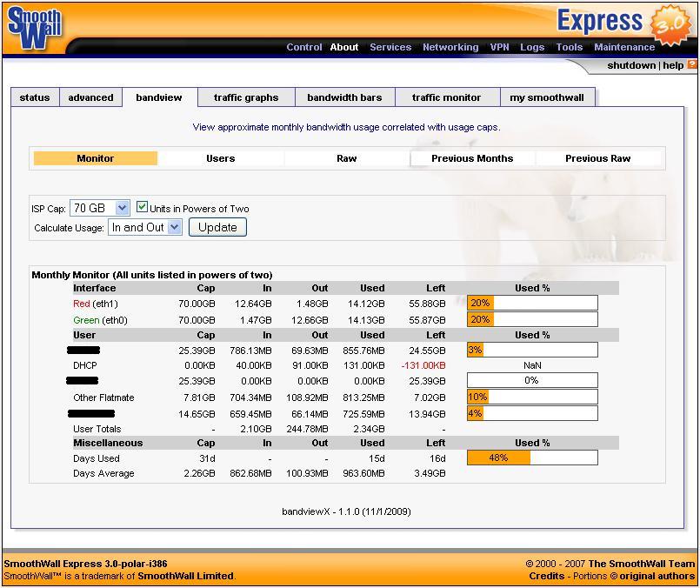Image resolution: width=700 pixels, height=588 pixels.
Task: Select the Users view
Action: click(221, 158)
